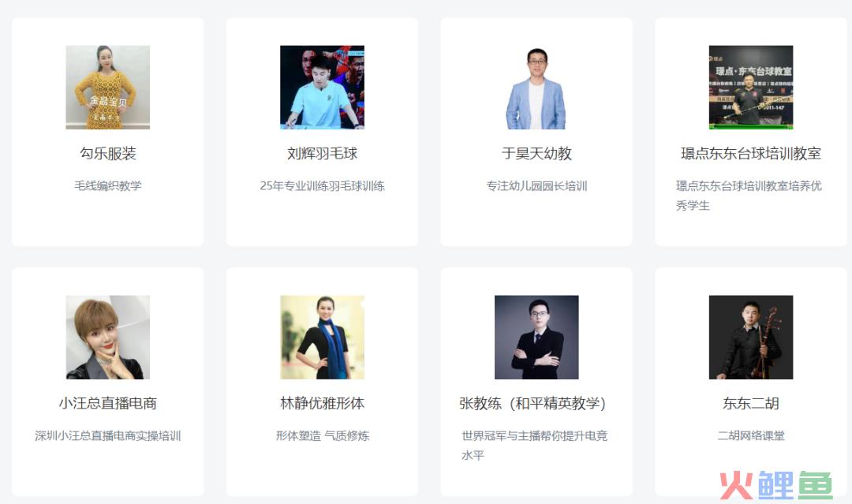Open the 林静优雅形体 profile picture
The image size is (852, 504).
tap(322, 338)
